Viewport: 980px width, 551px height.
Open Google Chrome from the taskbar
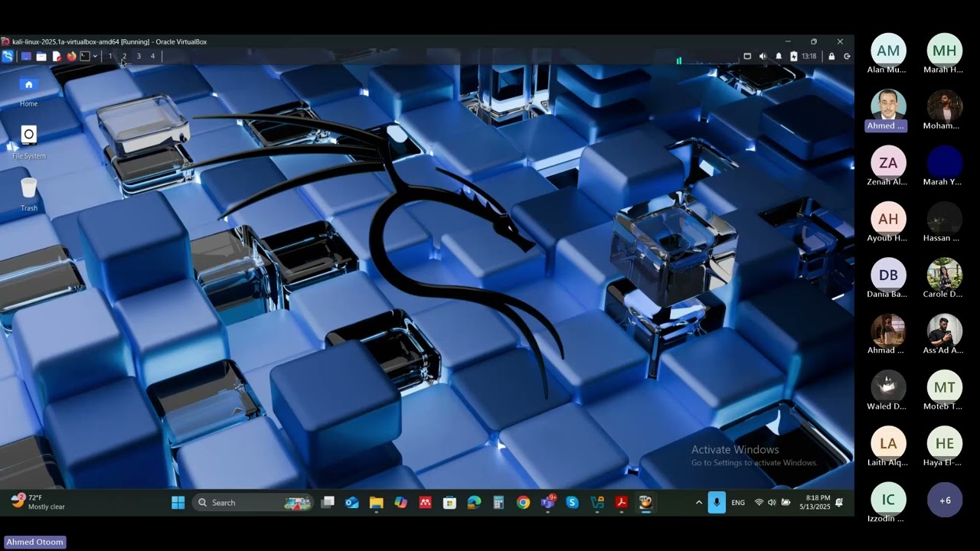523,503
